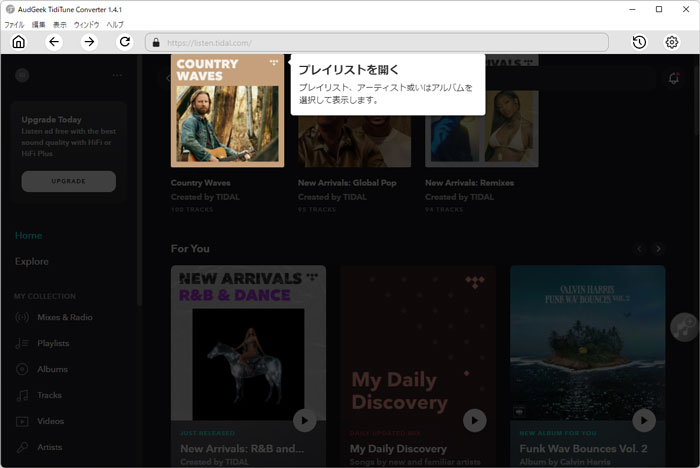Click the プレイリストを開く tooltip heading
Viewport: 700px width, 468px height.
(x=349, y=70)
